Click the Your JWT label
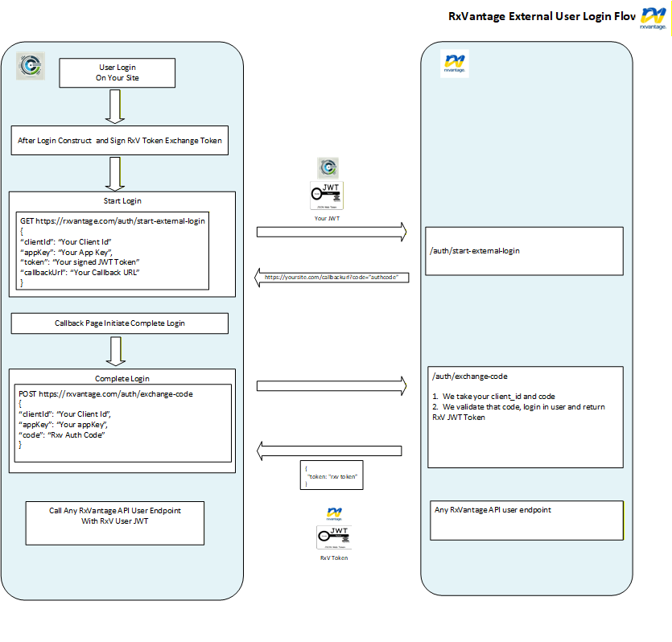Viewport: 672px width, 642px height. [327, 219]
